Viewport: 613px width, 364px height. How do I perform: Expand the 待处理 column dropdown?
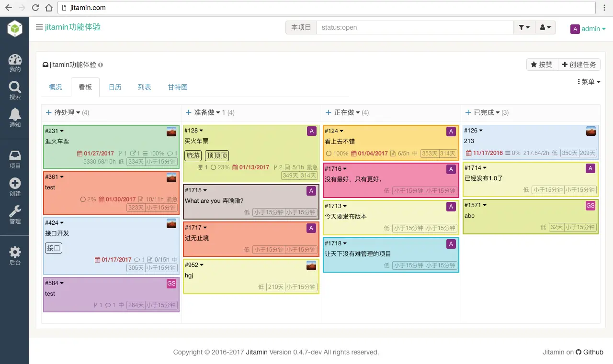68,112
